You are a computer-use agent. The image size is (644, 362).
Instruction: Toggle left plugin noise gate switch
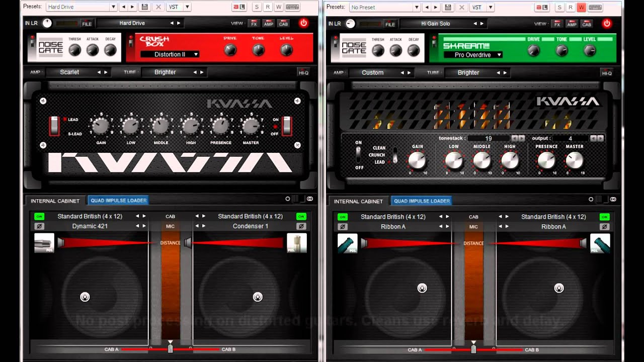pyautogui.click(x=33, y=43)
